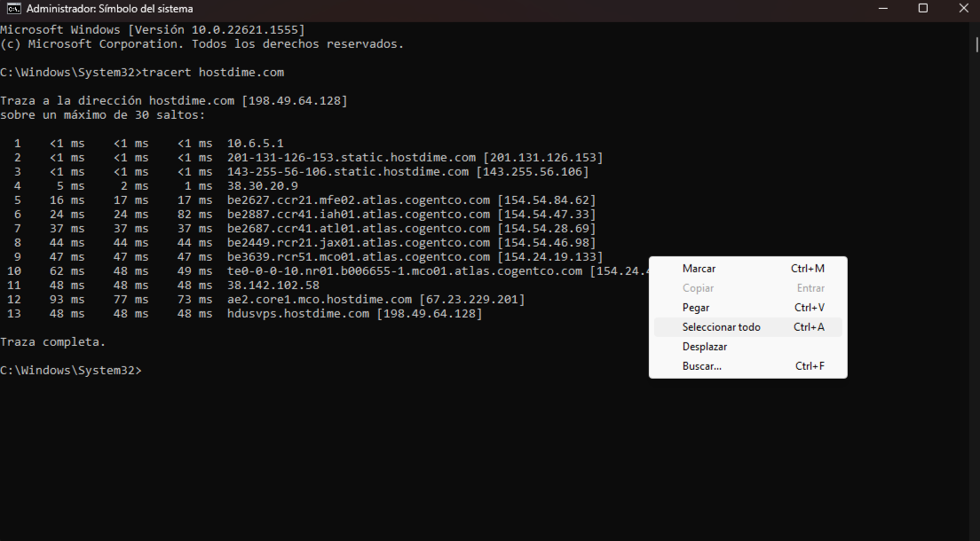Screen dimensions: 980x541
Task: Click the Ctrl+F shortcut label beside Buscar
Action: click(809, 365)
